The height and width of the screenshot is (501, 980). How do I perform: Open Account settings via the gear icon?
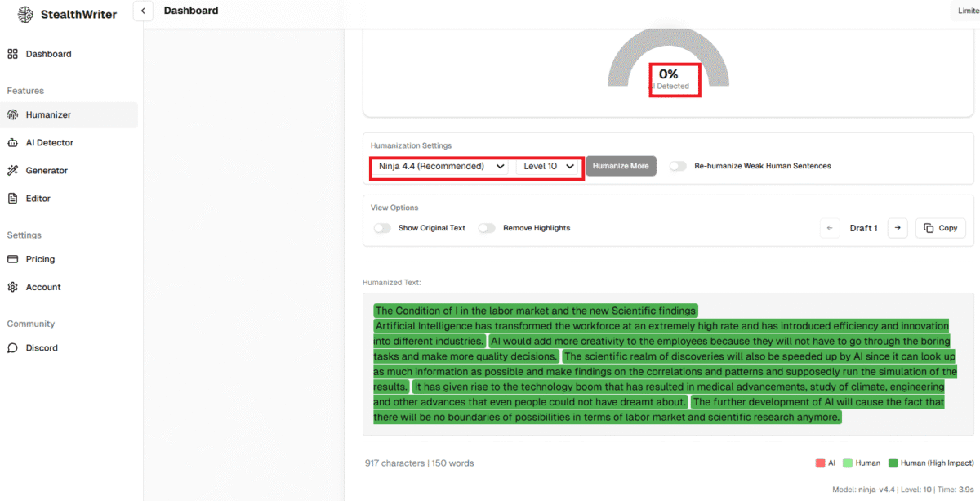[x=12, y=287]
